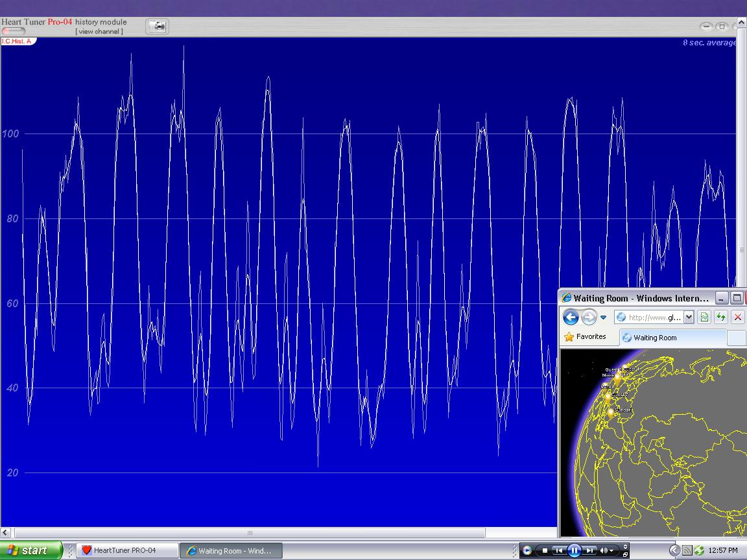Skip to next track in the Media Player toolbar
This screenshot has width=747, height=560.
(590, 550)
